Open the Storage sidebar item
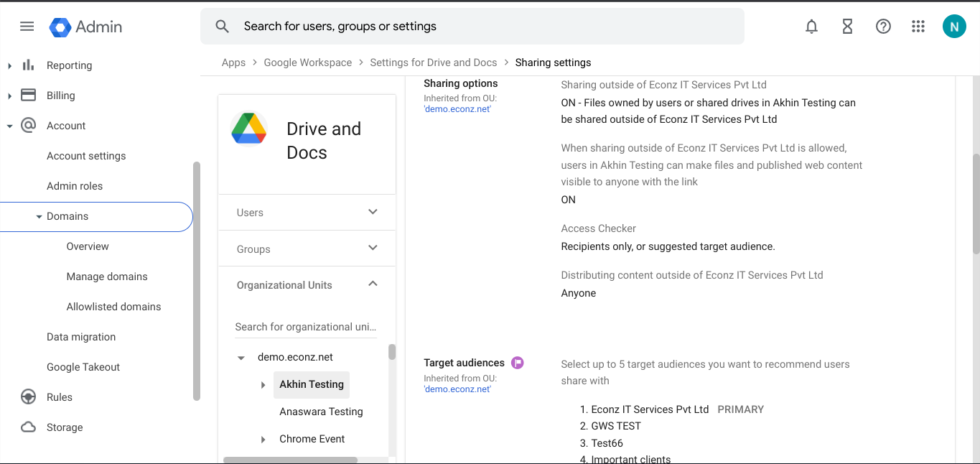This screenshot has width=980, height=464. coord(65,427)
